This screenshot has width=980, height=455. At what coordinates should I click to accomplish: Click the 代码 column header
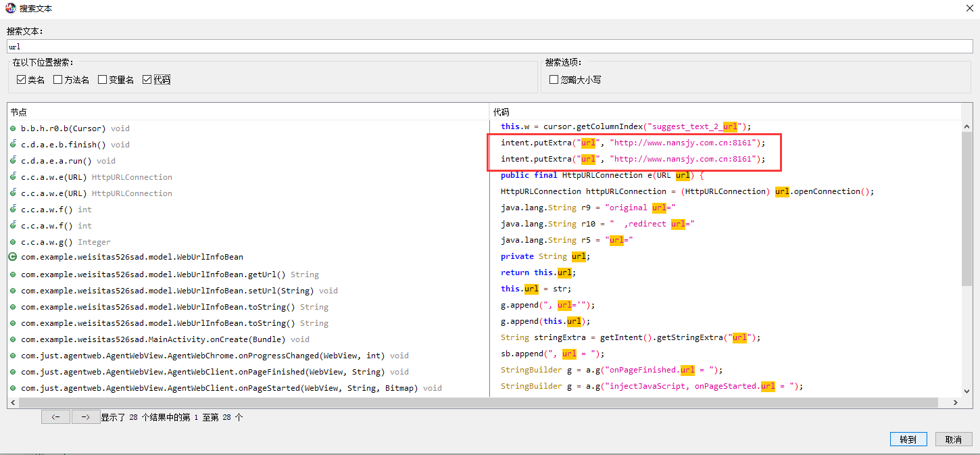coord(725,112)
